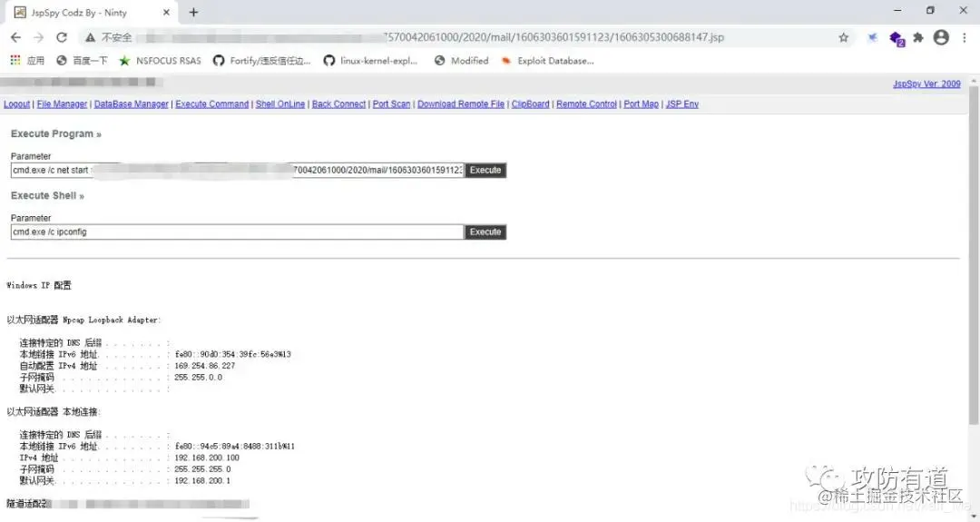Open a new browser tab with plus button

click(x=194, y=13)
